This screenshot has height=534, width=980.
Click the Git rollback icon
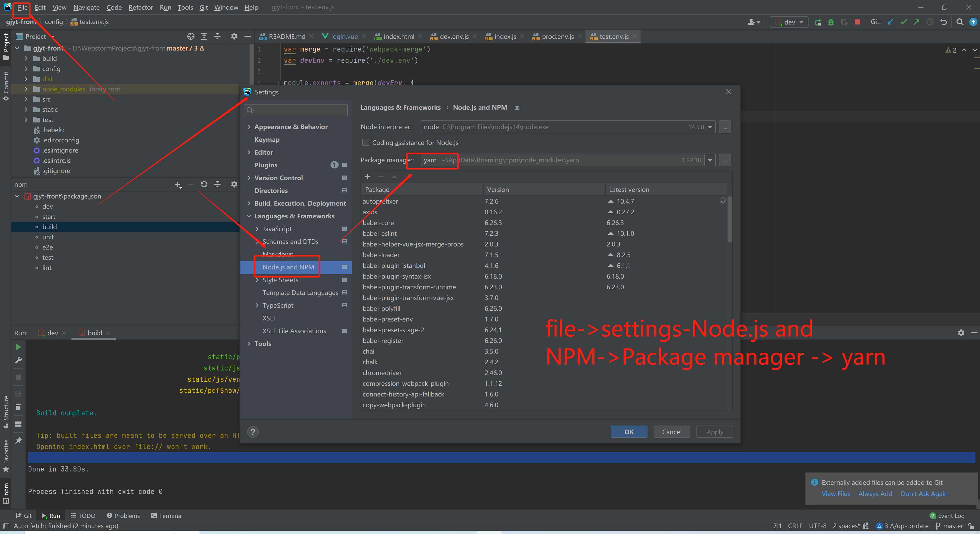944,22
